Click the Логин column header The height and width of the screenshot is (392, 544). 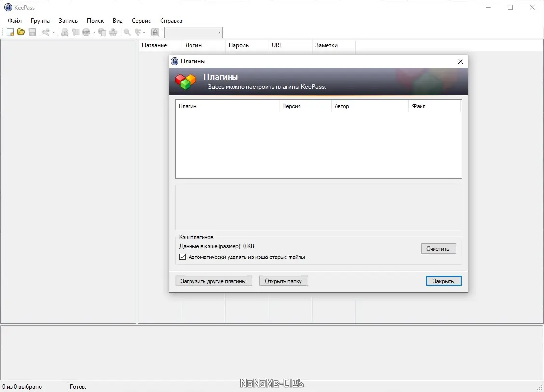(204, 45)
